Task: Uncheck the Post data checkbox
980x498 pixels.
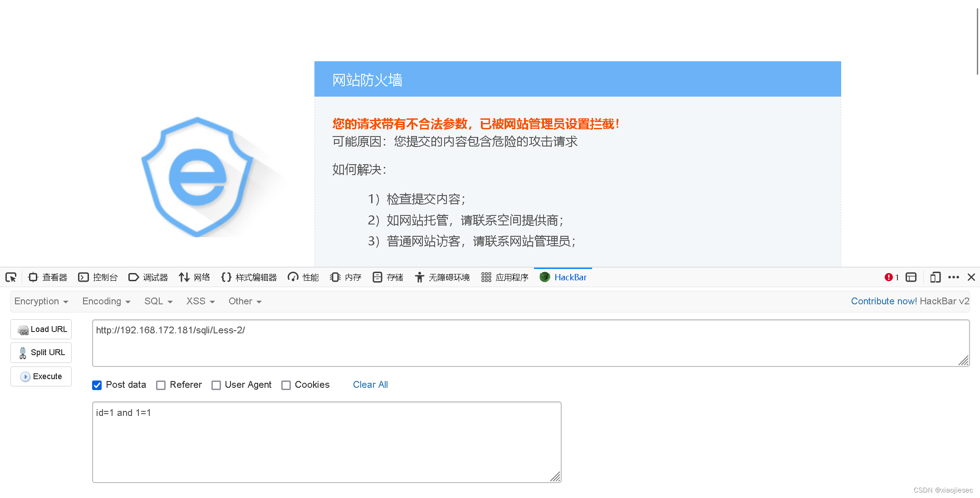Action: point(97,385)
